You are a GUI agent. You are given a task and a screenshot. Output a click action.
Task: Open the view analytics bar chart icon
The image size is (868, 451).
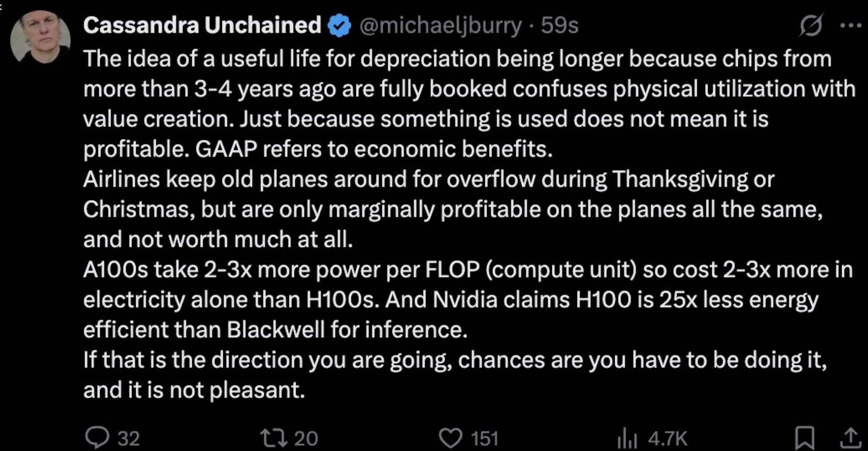click(627, 438)
